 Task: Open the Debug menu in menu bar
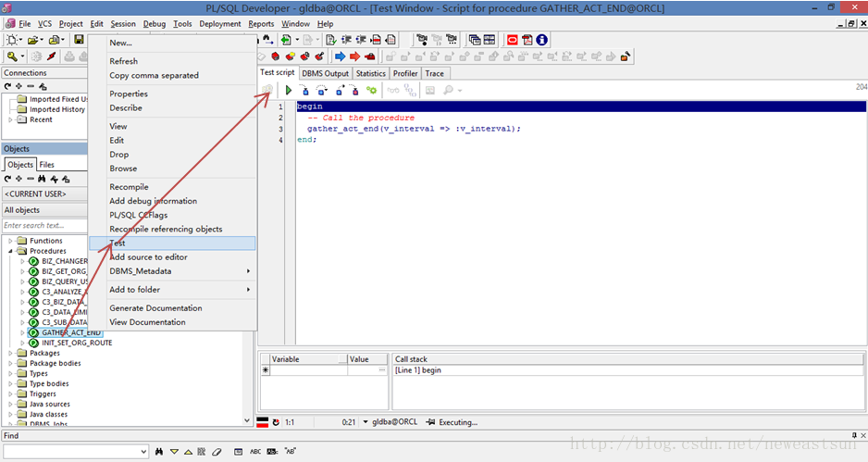point(154,24)
